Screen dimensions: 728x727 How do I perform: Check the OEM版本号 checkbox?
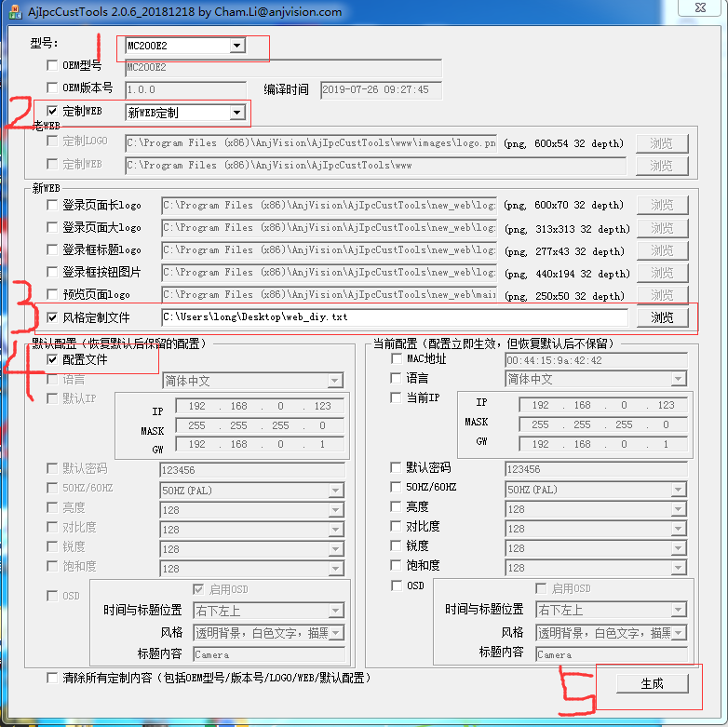point(52,88)
